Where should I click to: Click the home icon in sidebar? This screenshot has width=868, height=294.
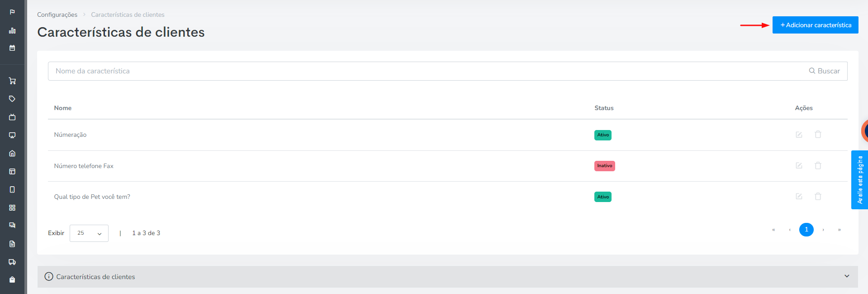12,153
